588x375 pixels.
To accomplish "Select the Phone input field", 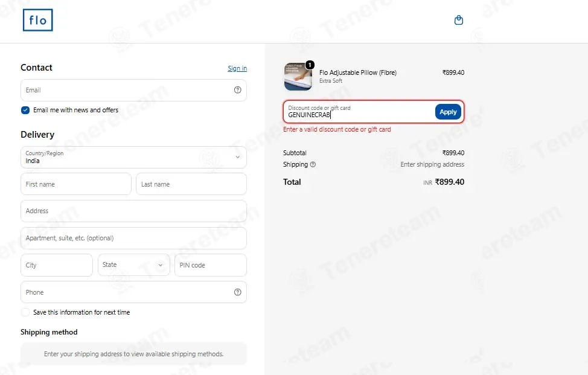I will 133,292.
